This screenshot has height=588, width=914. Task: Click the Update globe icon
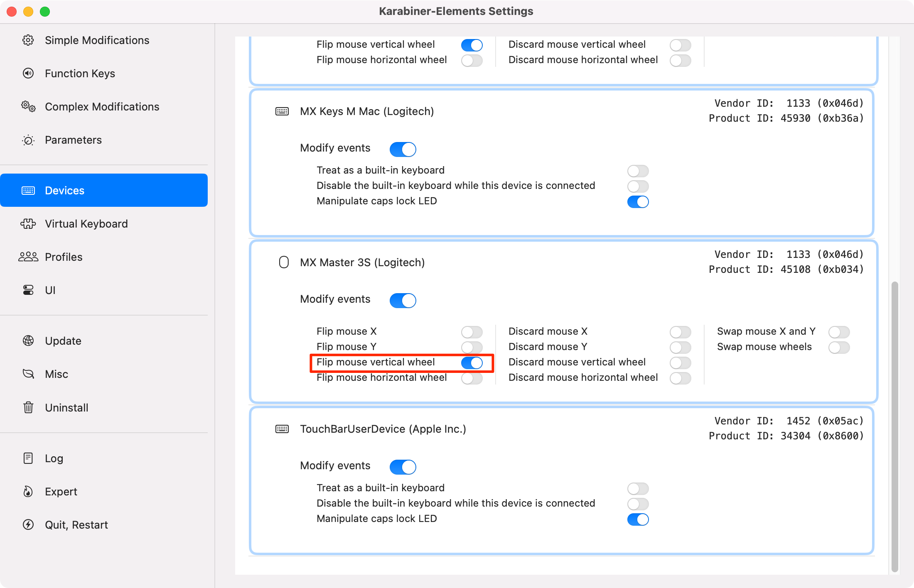click(28, 341)
